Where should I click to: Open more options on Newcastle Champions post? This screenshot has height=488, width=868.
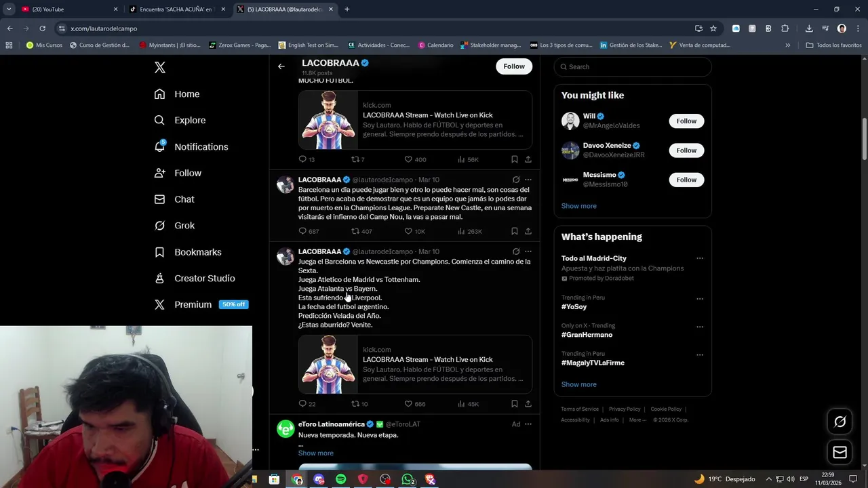pyautogui.click(x=528, y=251)
